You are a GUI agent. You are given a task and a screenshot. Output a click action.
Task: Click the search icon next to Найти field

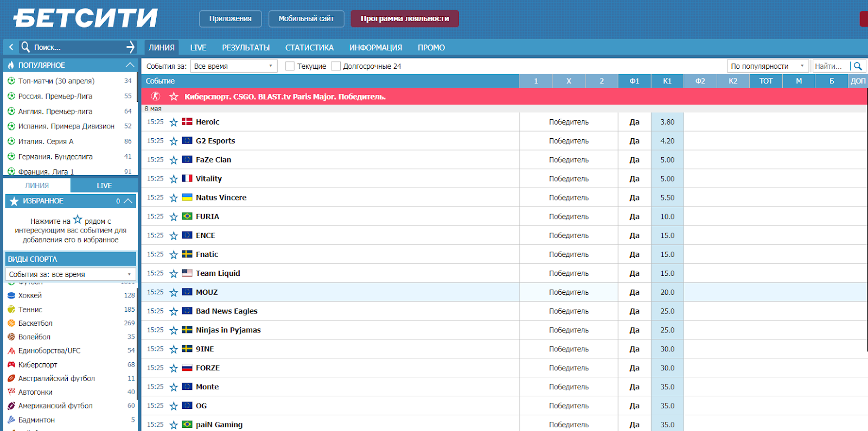tap(858, 66)
